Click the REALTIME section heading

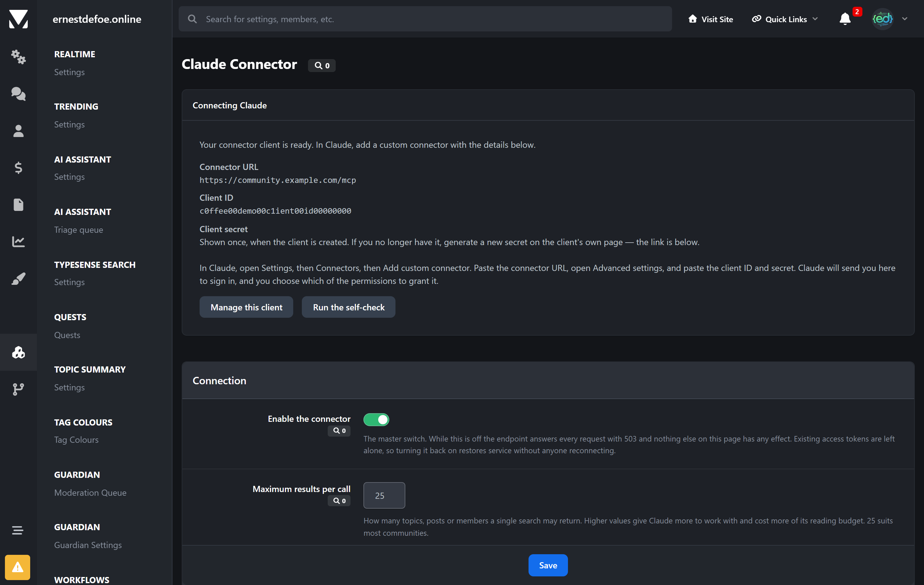point(75,54)
